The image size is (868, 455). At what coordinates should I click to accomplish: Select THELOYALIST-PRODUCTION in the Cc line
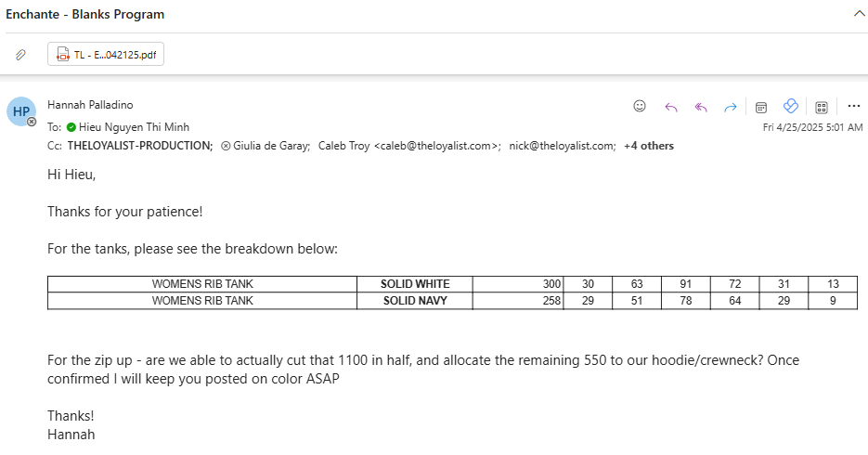pos(140,146)
